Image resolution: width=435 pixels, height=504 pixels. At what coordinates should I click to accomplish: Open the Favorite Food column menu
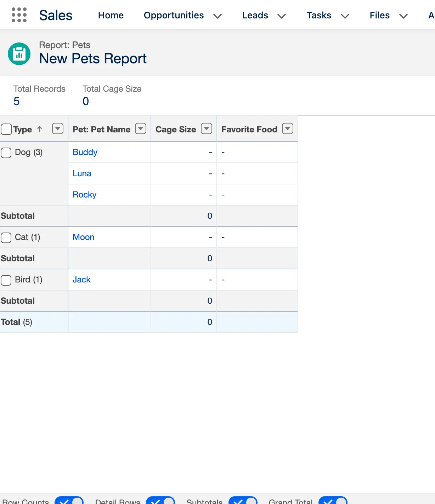[287, 129]
